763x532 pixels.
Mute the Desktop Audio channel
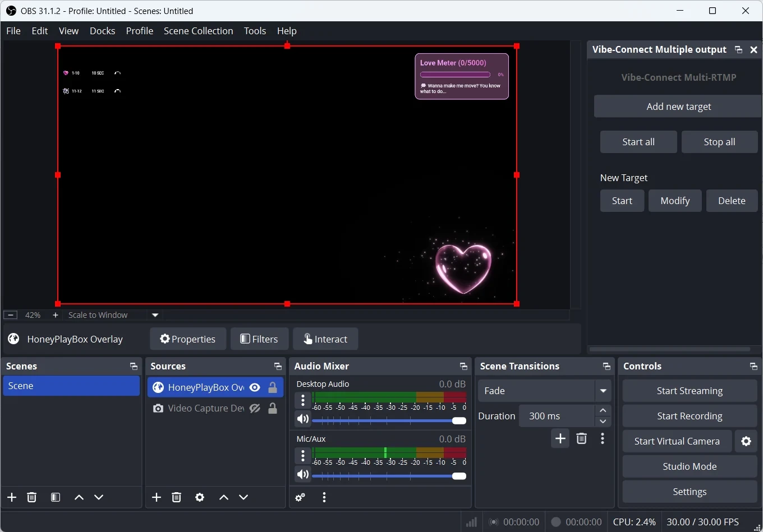[303, 419]
